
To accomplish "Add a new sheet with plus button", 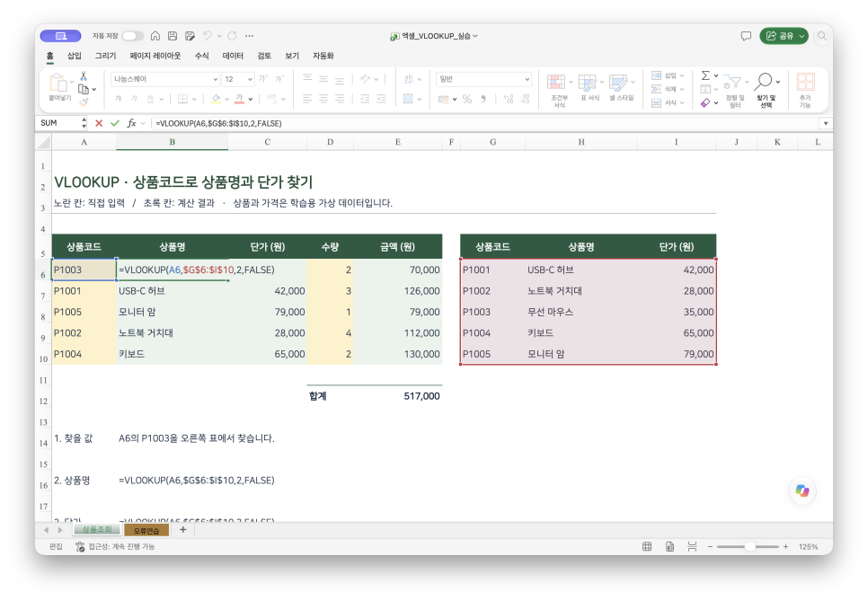I will coord(182,530).
